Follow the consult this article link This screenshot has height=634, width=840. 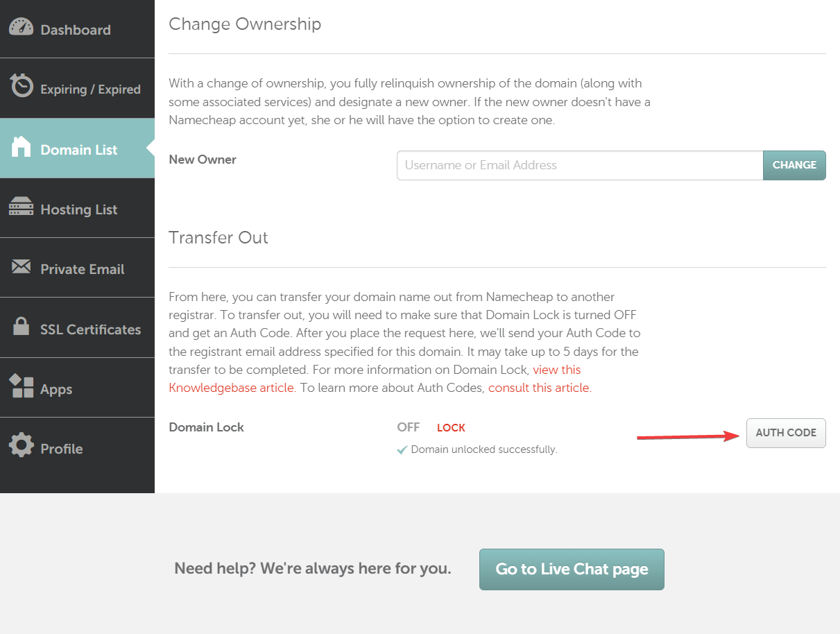pyautogui.click(x=539, y=387)
